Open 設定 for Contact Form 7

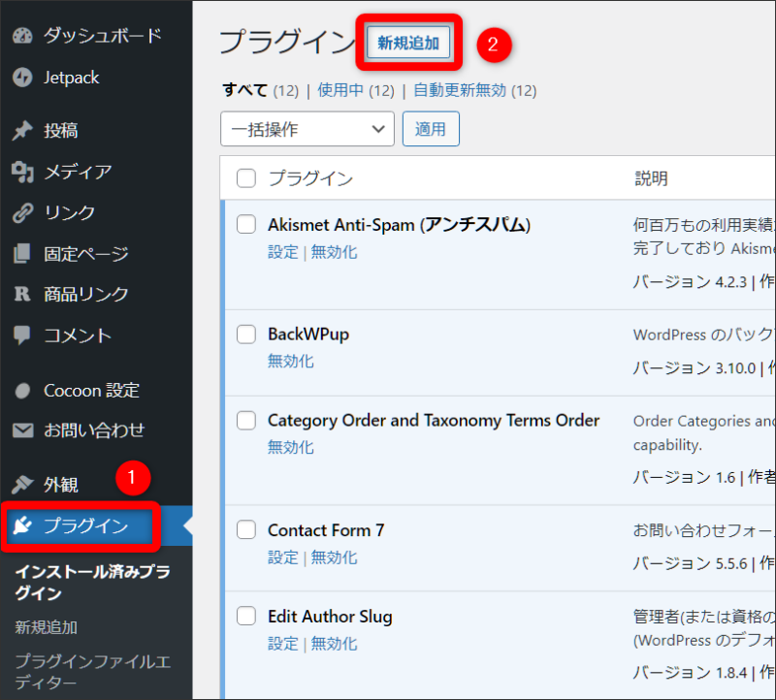pos(283,557)
